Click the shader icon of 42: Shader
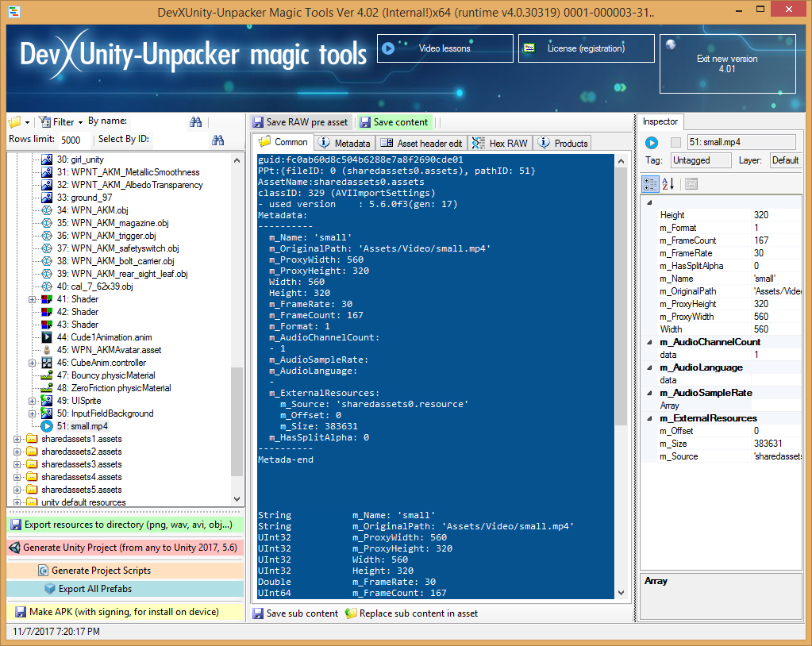This screenshot has width=812, height=646. (x=47, y=312)
